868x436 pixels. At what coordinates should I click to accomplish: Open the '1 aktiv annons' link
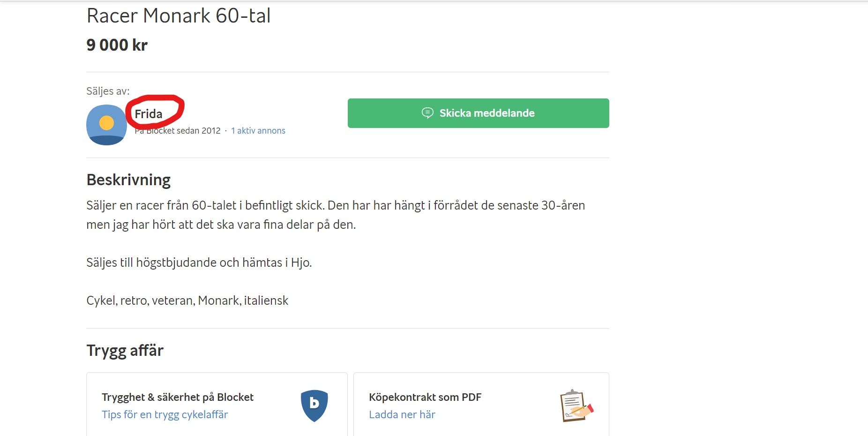pyautogui.click(x=258, y=131)
